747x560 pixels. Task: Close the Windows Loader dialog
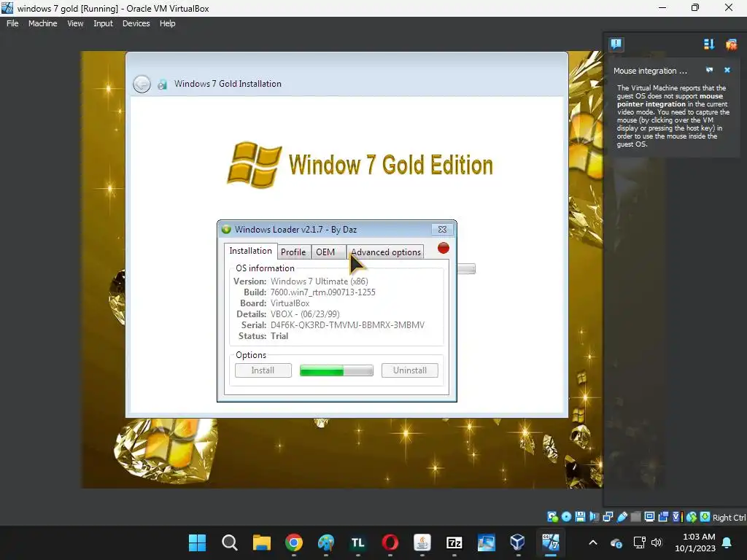442,230
